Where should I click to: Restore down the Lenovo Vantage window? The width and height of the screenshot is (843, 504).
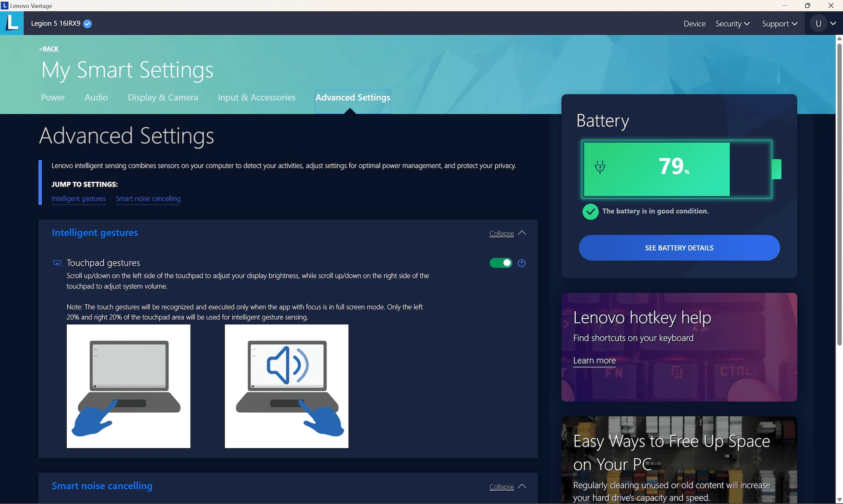(807, 5)
